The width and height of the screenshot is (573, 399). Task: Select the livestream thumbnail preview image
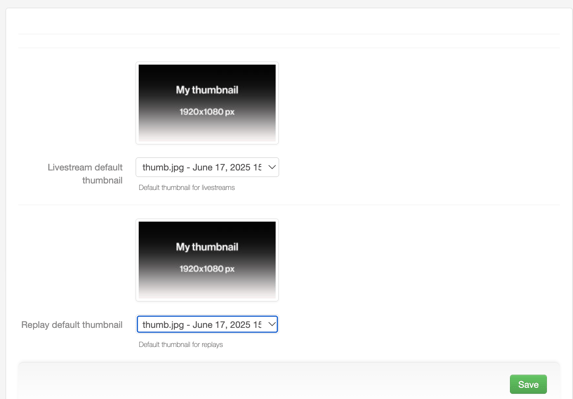[x=207, y=103]
